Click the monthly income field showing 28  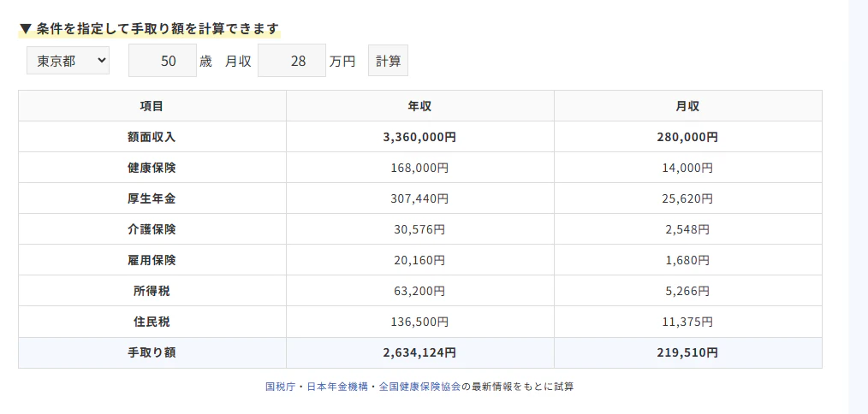tap(291, 61)
